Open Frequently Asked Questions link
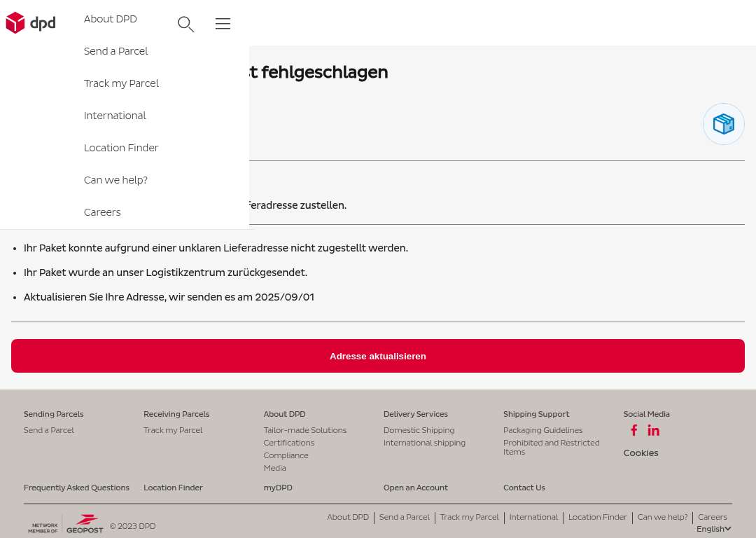The width and height of the screenshot is (756, 538). pos(76,488)
